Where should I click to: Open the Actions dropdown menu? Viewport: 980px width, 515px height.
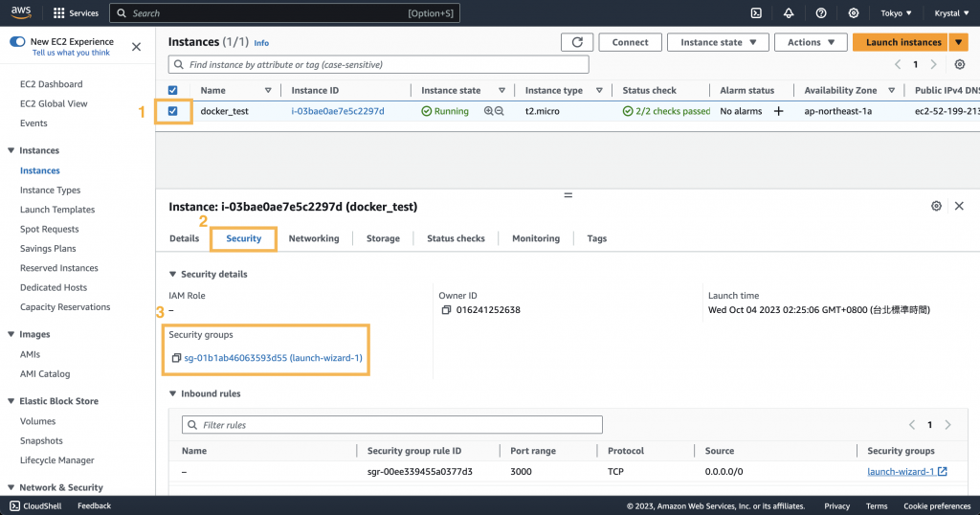tap(811, 42)
